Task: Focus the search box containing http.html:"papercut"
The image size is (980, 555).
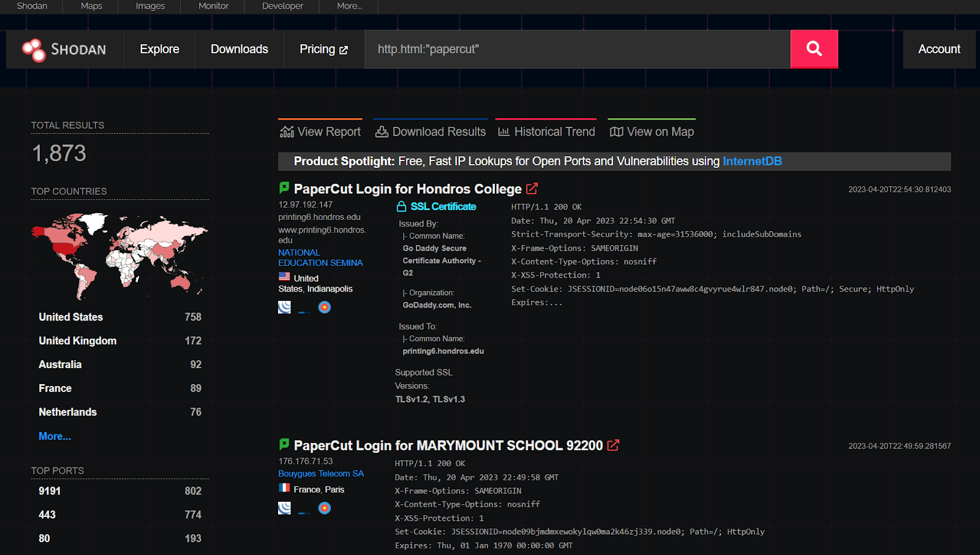Action: (x=578, y=49)
